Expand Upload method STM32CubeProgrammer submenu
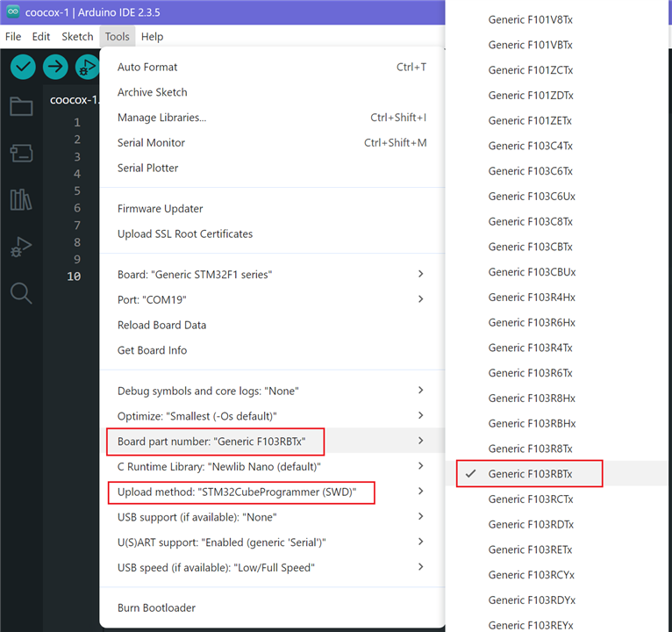672x632 pixels. coord(272,492)
